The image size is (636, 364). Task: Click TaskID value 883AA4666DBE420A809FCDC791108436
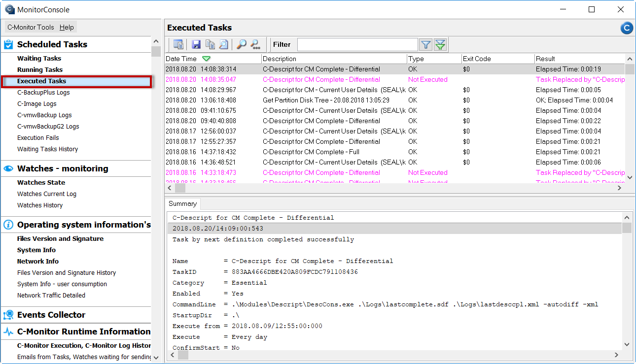pos(295,272)
